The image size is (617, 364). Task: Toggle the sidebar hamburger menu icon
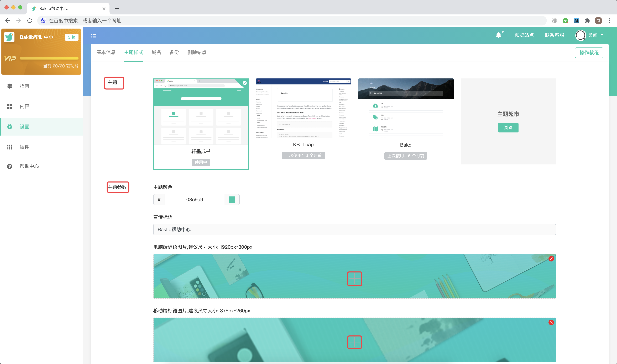pyautogui.click(x=93, y=36)
